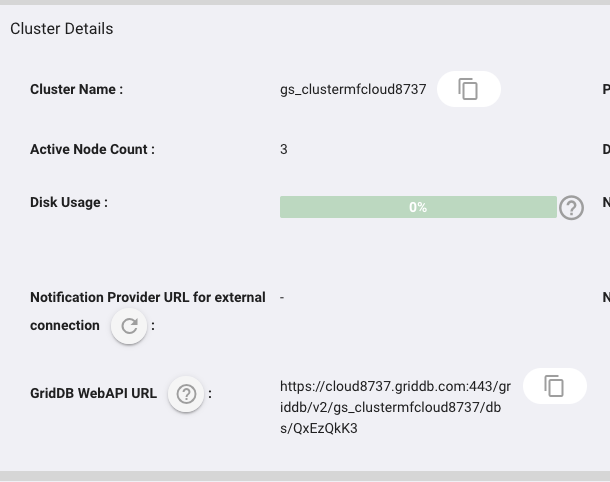Click the dash value for Notification Provider URL
This screenshot has width=610, height=482.
point(282,298)
